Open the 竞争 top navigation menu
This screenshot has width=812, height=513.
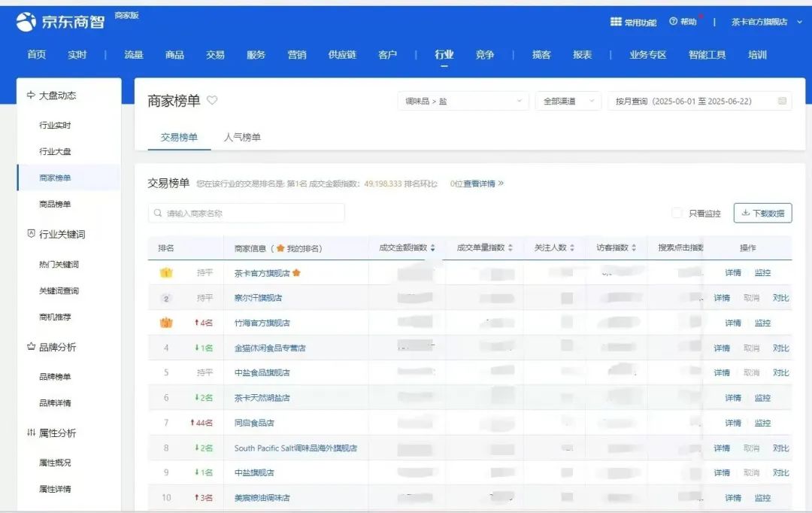click(485, 55)
